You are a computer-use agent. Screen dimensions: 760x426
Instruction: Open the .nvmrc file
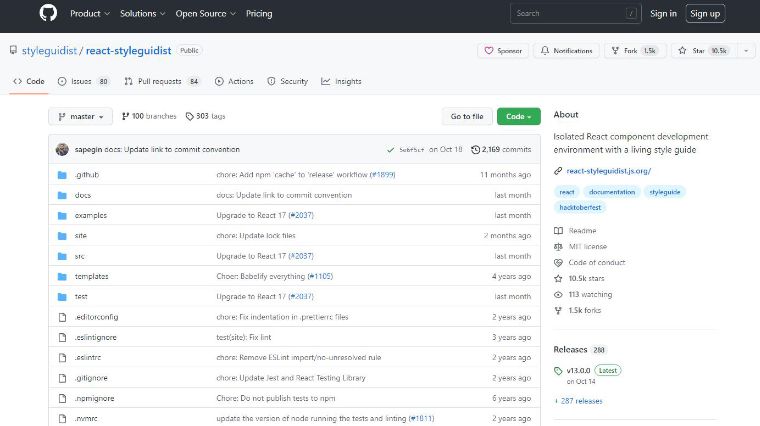click(86, 418)
